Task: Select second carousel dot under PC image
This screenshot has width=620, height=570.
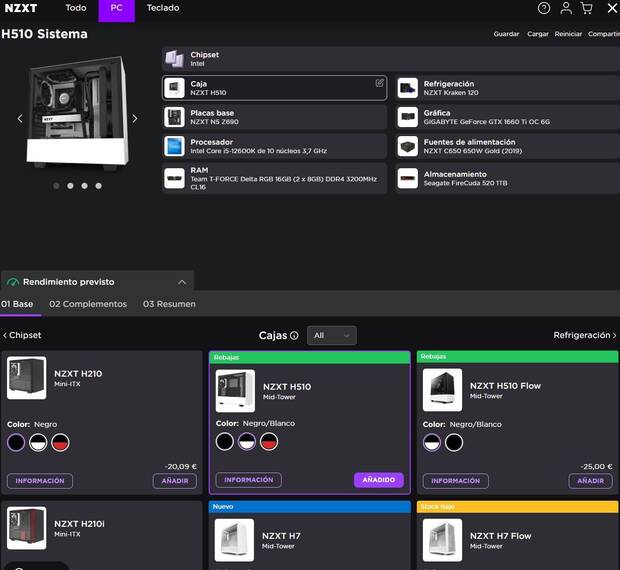Action: pyautogui.click(x=70, y=186)
